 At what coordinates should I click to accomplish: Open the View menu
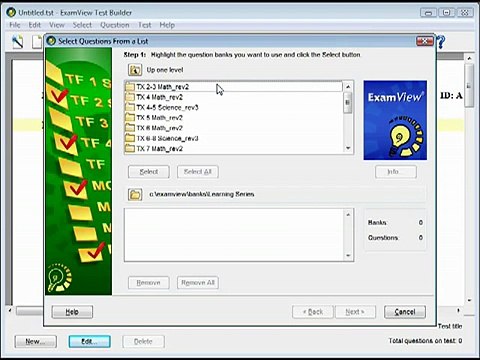click(57, 25)
